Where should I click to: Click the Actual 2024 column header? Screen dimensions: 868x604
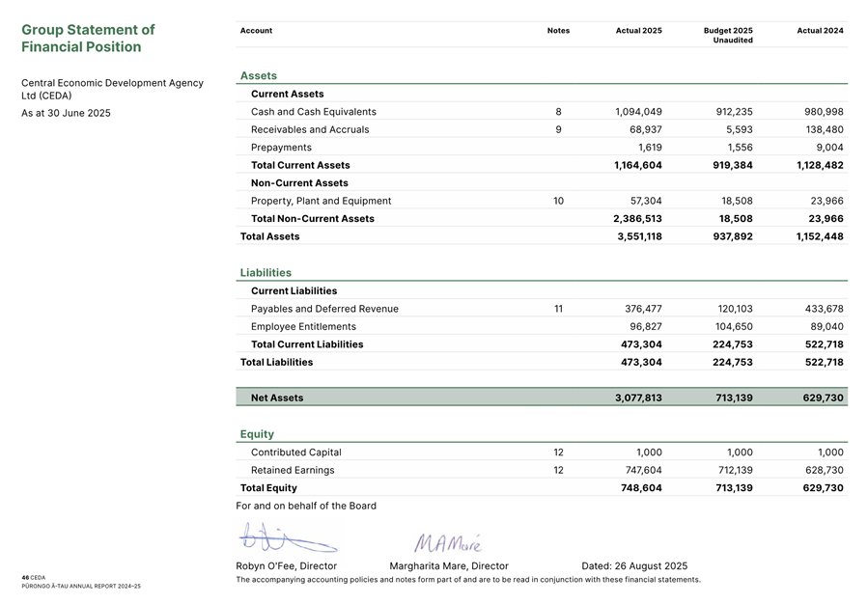[x=820, y=31]
